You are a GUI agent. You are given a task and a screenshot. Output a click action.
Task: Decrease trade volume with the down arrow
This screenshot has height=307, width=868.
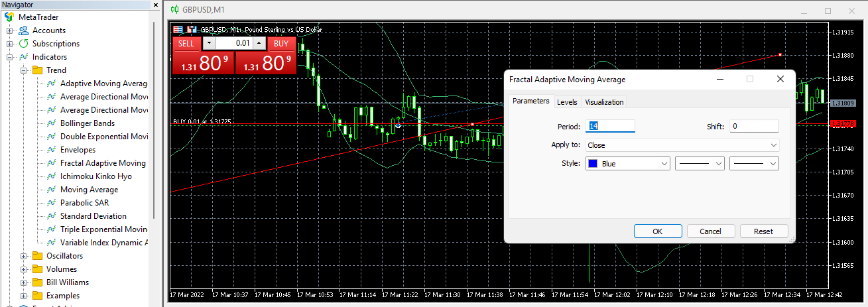pos(209,43)
